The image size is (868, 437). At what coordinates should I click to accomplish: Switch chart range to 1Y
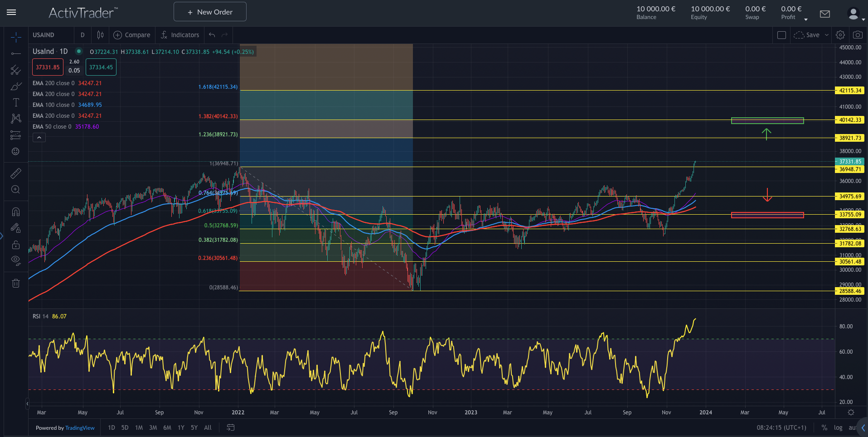pos(181,427)
